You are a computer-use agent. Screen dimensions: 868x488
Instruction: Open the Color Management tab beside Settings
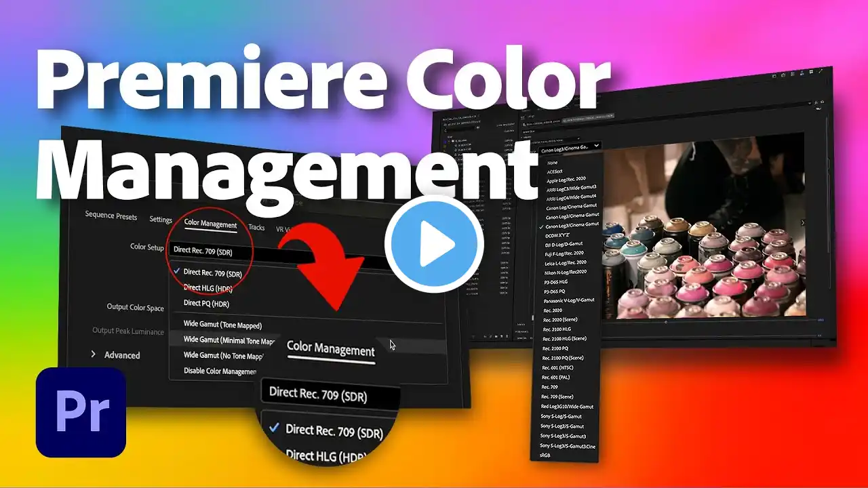210,224
